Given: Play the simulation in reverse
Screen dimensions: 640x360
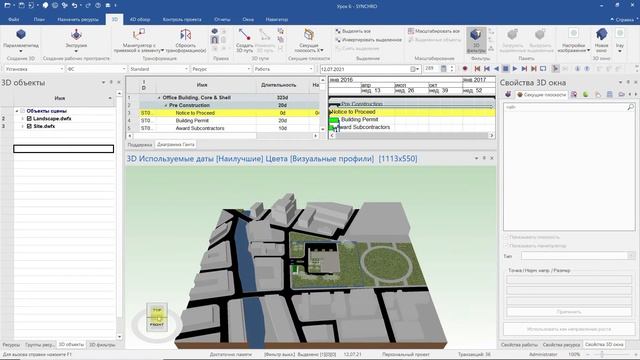Looking at the screenshot, I should coord(496,69).
